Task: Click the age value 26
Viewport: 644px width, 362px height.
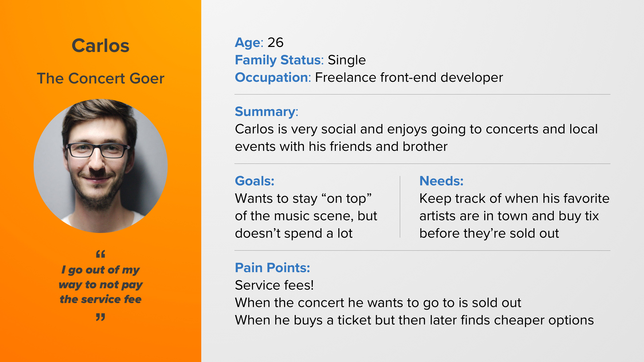Action: pos(276,42)
